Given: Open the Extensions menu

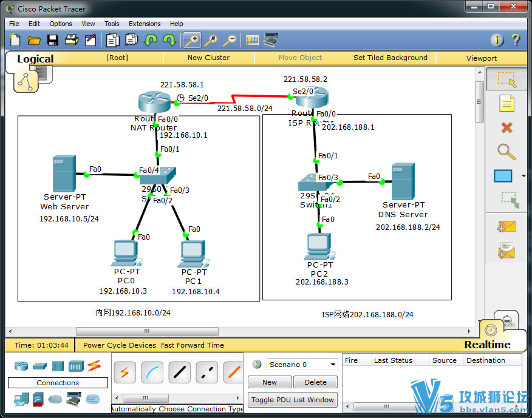Looking at the screenshot, I should pos(145,24).
